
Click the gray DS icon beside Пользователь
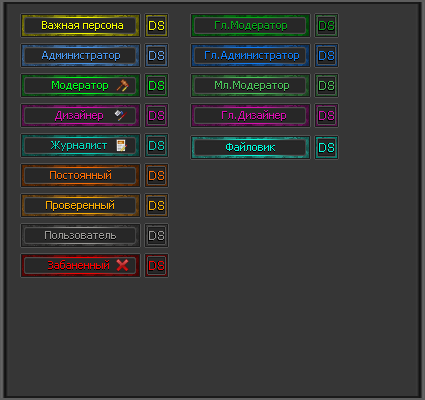click(x=156, y=235)
